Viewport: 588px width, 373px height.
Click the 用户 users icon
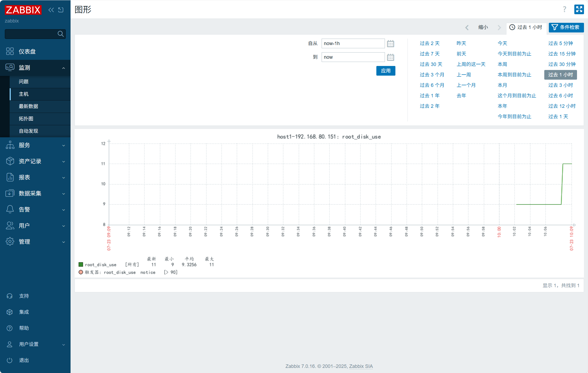click(x=10, y=226)
